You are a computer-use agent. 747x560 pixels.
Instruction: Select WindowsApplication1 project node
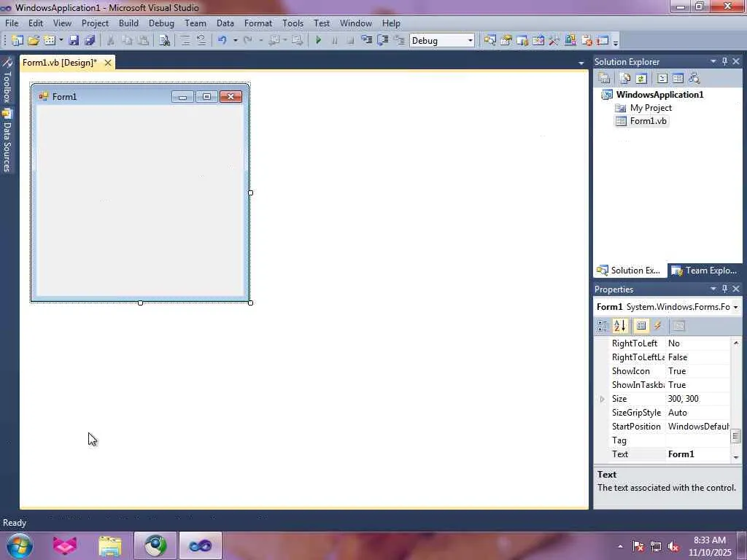pyautogui.click(x=659, y=94)
